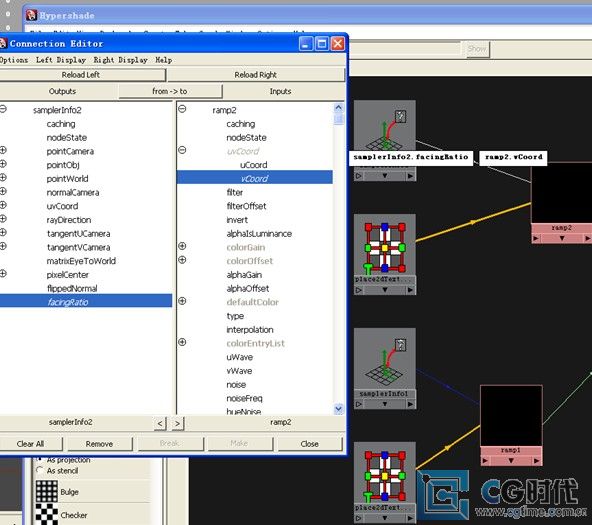Expand rayDirection in Outputs list
This screenshot has height=525, width=592.
pyautogui.click(x=3, y=219)
